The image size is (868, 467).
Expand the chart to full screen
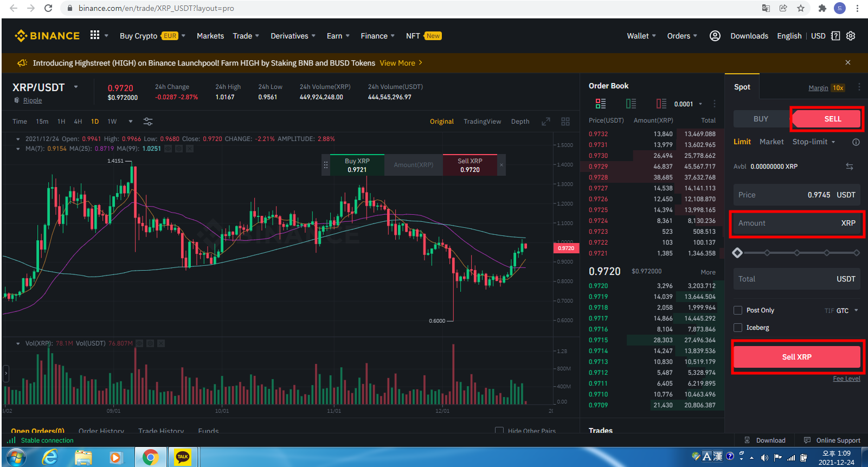tap(546, 121)
